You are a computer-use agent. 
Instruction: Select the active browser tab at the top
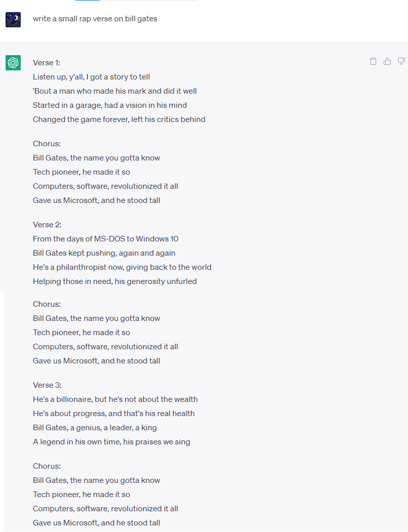click(x=86, y=3)
